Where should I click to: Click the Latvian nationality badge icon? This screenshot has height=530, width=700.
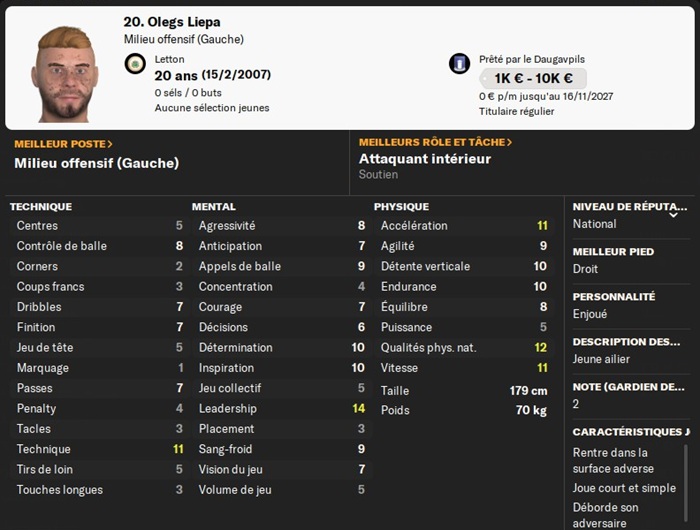click(x=135, y=64)
